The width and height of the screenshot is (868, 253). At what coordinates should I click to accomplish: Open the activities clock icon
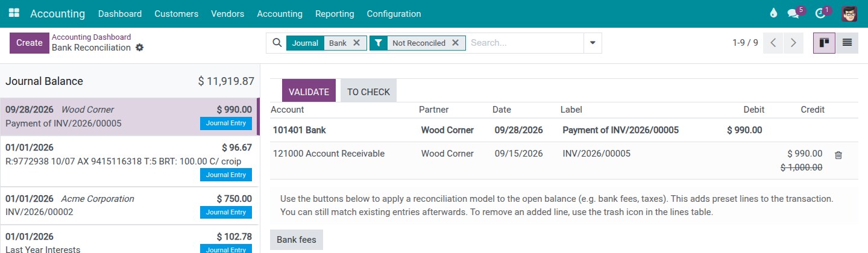click(820, 13)
